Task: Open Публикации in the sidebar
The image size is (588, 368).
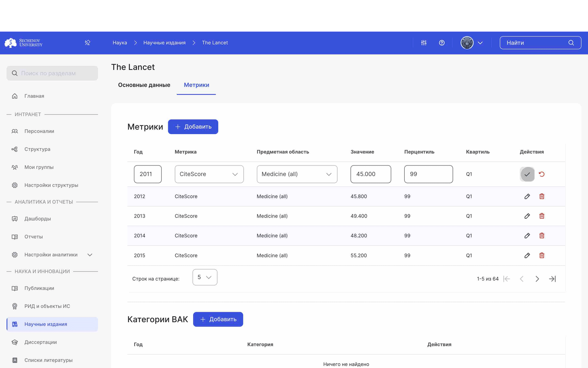Action: coord(52,288)
